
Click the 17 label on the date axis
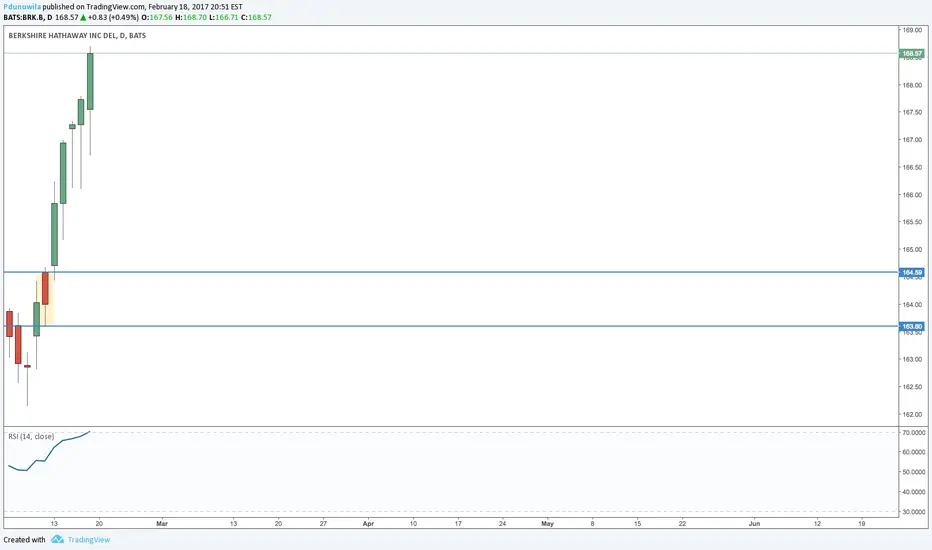pos(458,524)
